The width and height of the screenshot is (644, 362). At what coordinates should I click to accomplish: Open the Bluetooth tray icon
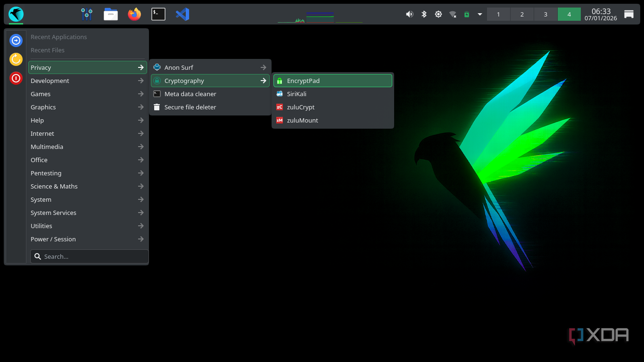(x=424, y=14)
